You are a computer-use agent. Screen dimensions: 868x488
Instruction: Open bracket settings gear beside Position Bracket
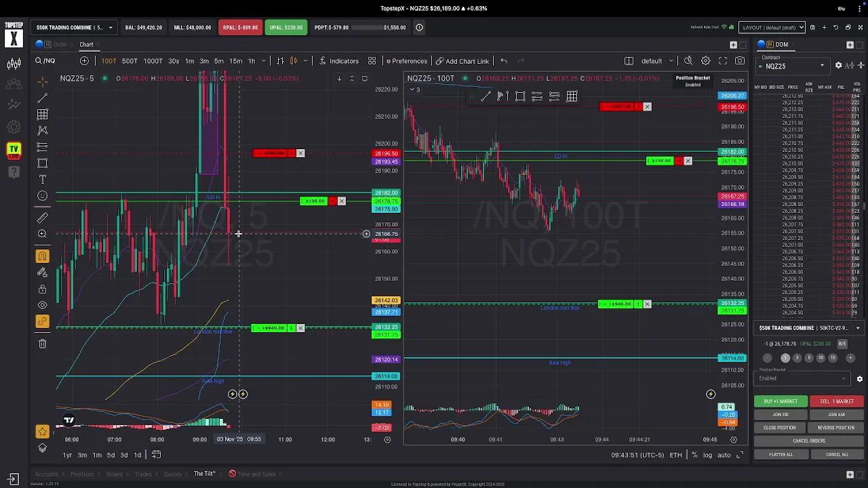coord(859,379)
